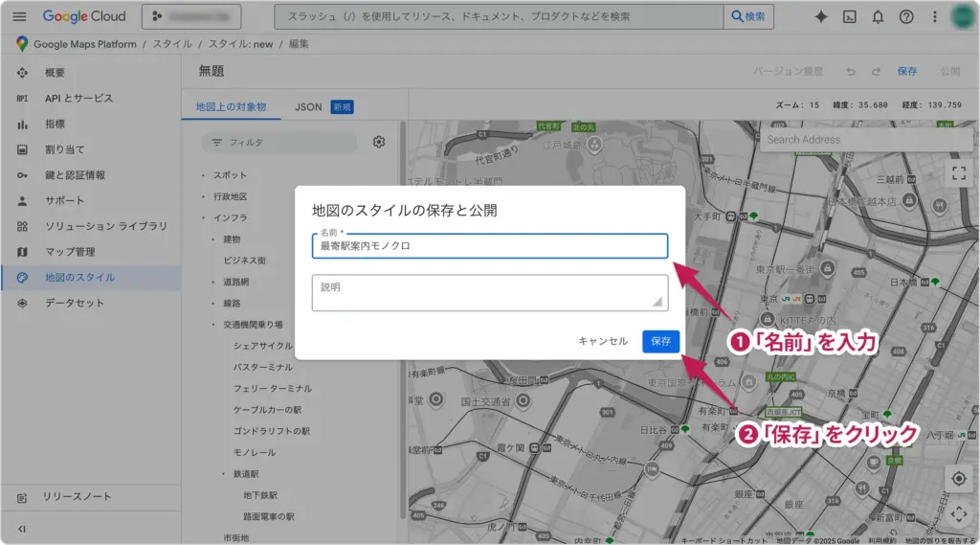The width and height of the screenshot is (980, 545).
Task: Open notifications bell icon
Action: (x=878, y=17)
